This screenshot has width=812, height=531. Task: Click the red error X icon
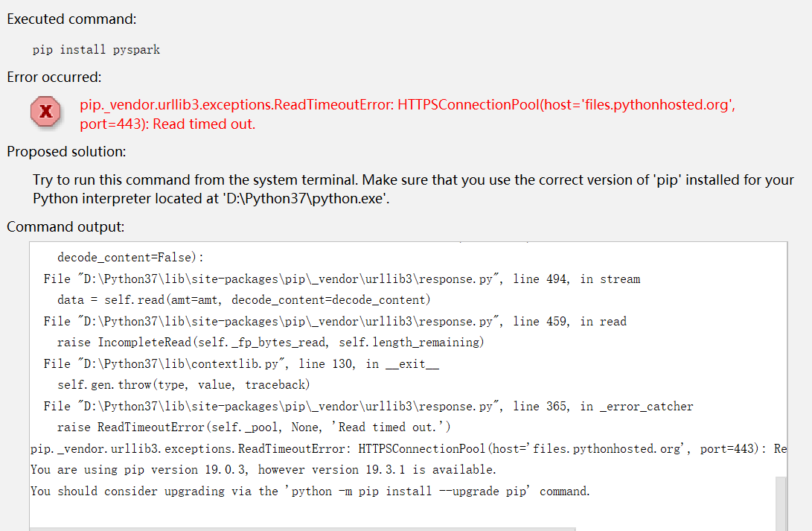[x=45, y=112]
